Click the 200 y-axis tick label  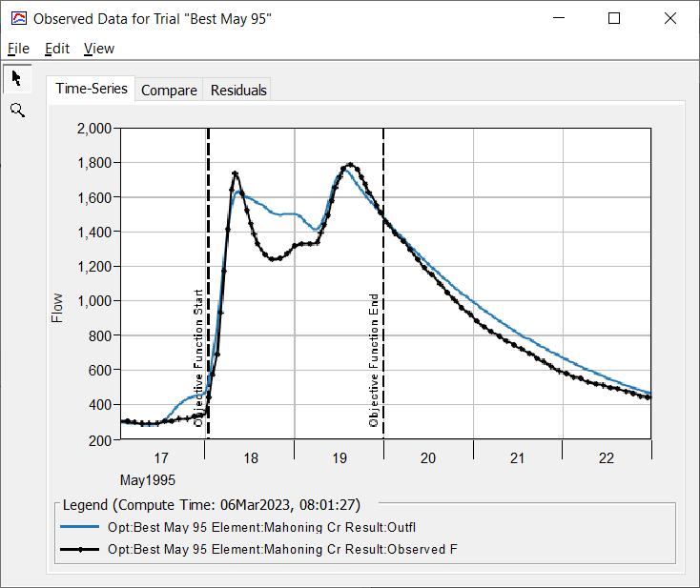(99, 441)
